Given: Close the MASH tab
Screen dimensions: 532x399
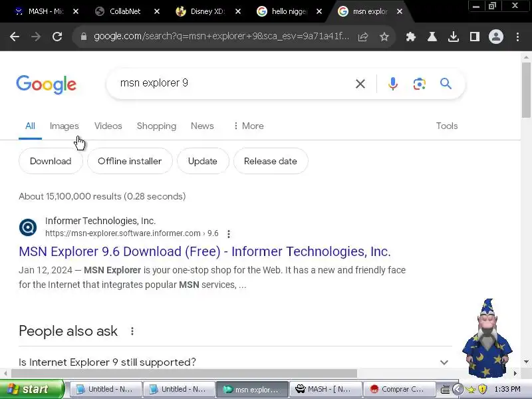Looking at the screenshot, I should coord(76,11).
